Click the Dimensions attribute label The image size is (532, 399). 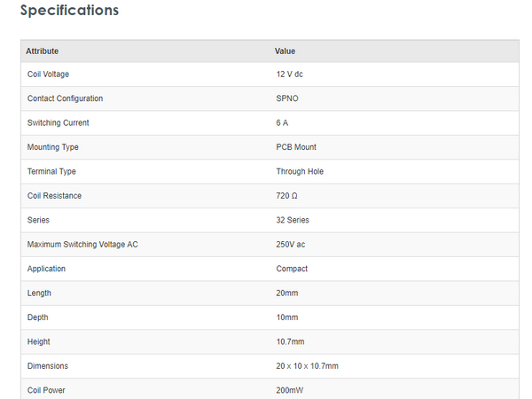tap(48, 365)
